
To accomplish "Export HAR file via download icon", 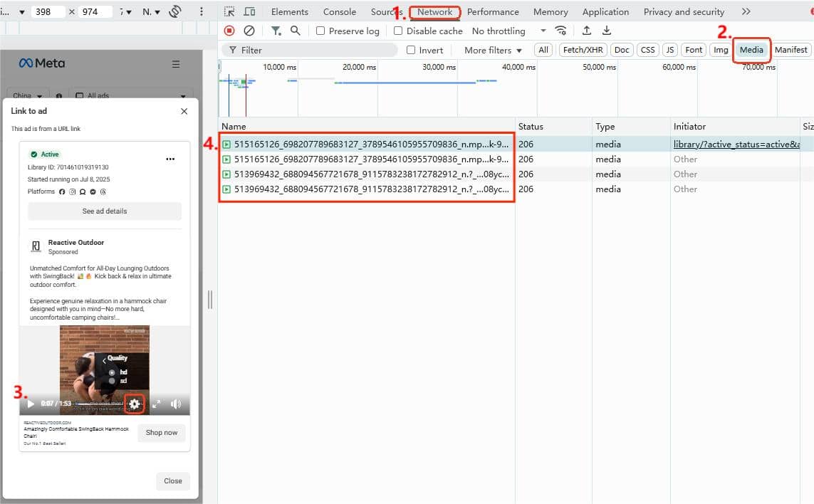I will pyautogui.click(x=606, y=31).
